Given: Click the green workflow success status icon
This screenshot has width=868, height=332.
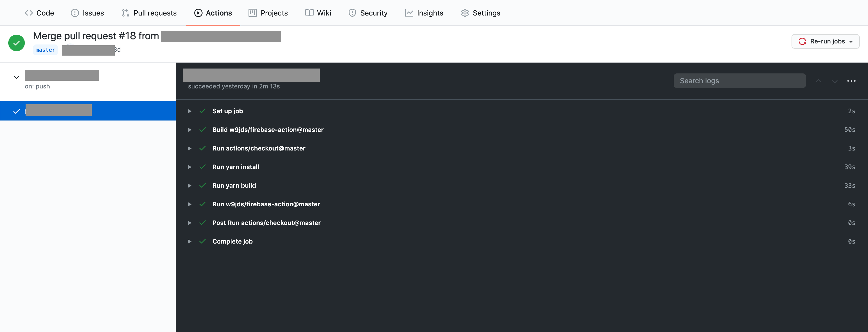Looking at the screenshot, I should click(x=16, y=43).
